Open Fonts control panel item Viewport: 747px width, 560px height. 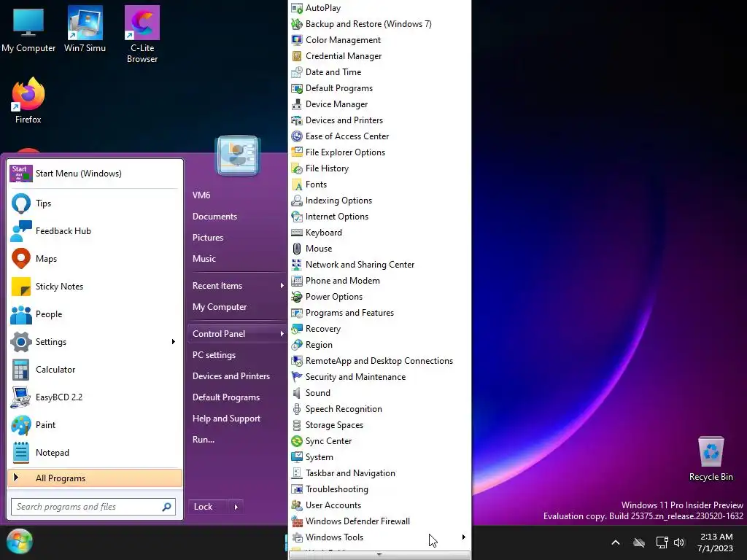pyautogui.click(x=379, y=184)
